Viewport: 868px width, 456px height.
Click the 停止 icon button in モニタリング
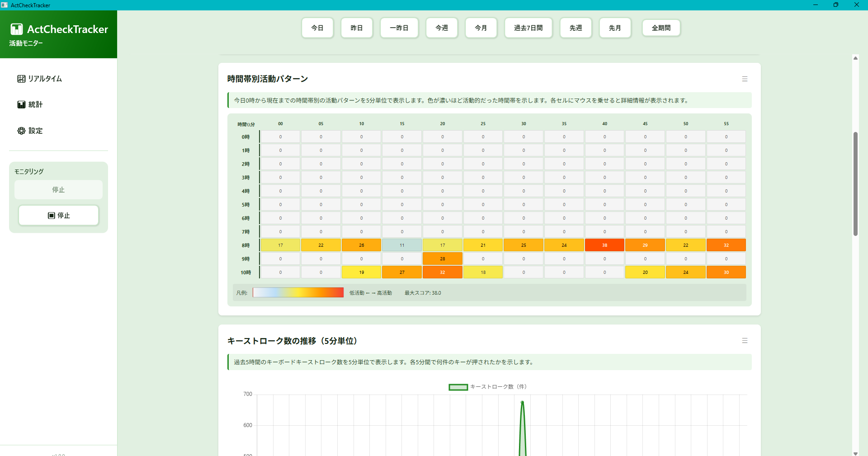[x=52, y=216]
